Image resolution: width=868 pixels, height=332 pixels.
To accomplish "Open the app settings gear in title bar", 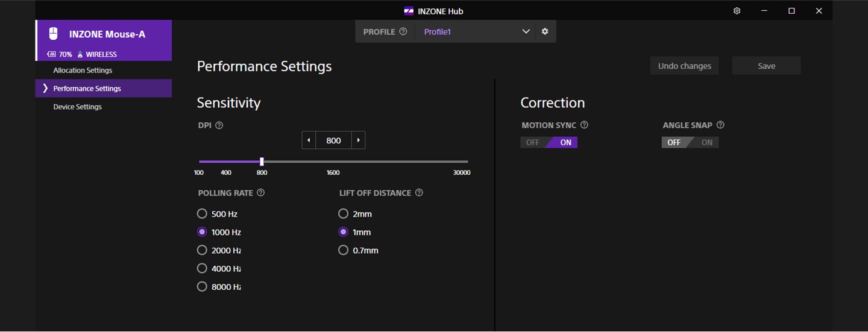I will click(x=737, y=11).
